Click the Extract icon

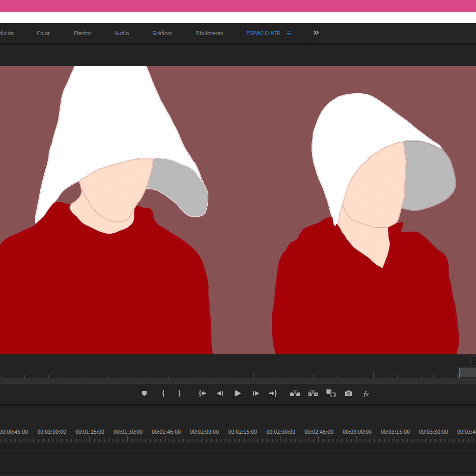tap(313, 394)
